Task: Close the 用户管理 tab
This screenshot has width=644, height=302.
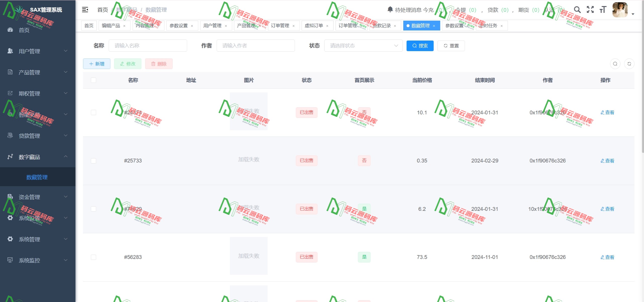Action: point(226,26)
